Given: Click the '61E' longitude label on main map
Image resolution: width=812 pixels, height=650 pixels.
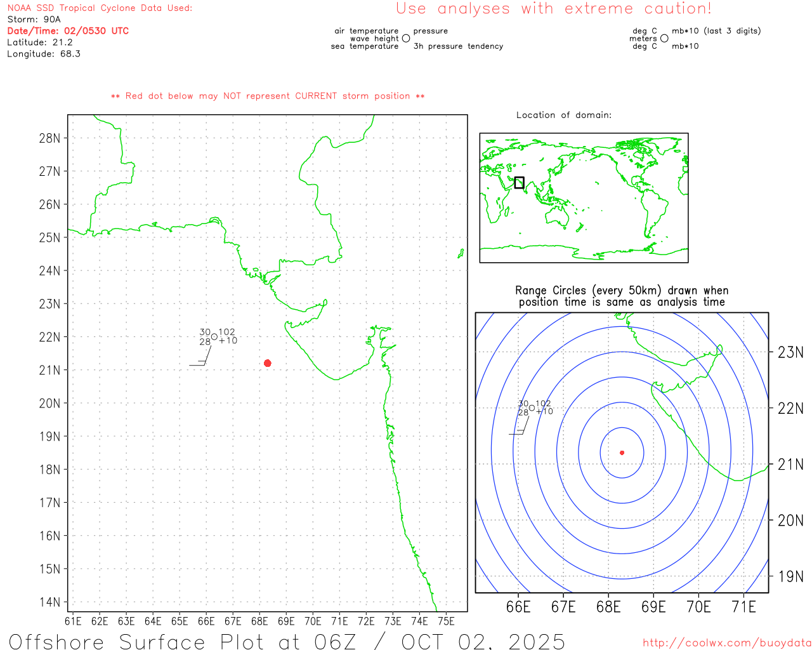Looking at the screenshot, I should click(x=74, y=621).
